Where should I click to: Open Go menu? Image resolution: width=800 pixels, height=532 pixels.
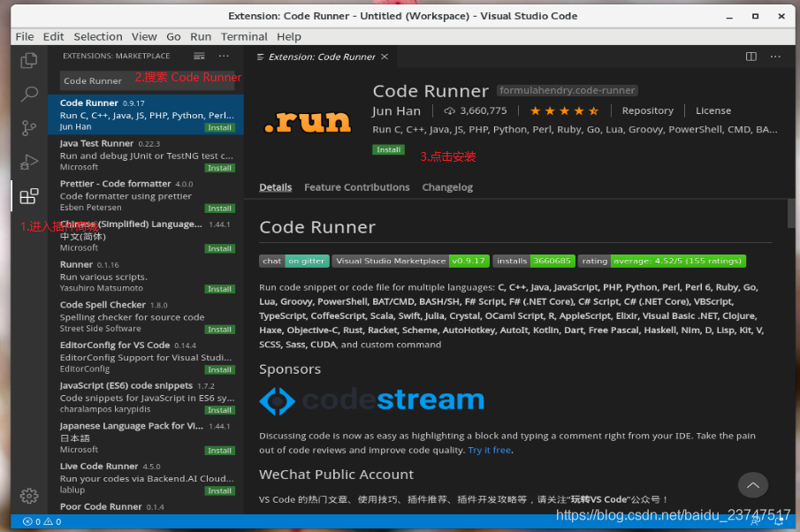(x=173, y=37)
